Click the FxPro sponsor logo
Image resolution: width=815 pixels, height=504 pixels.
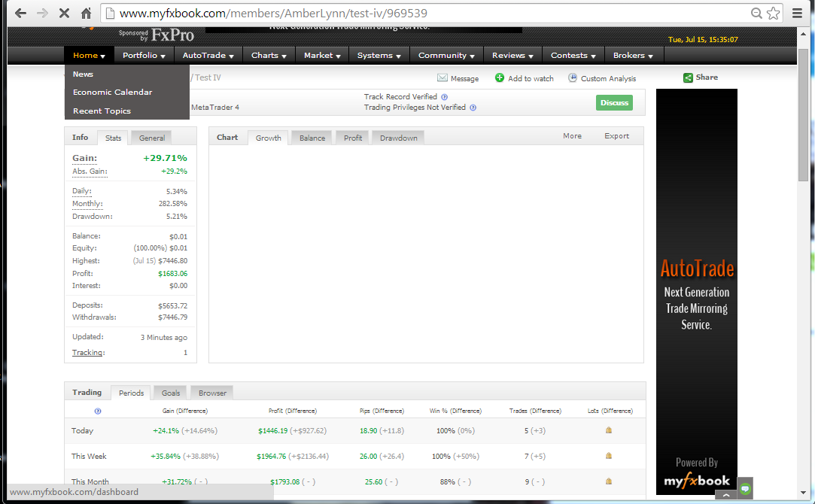(x=172, y=35)
